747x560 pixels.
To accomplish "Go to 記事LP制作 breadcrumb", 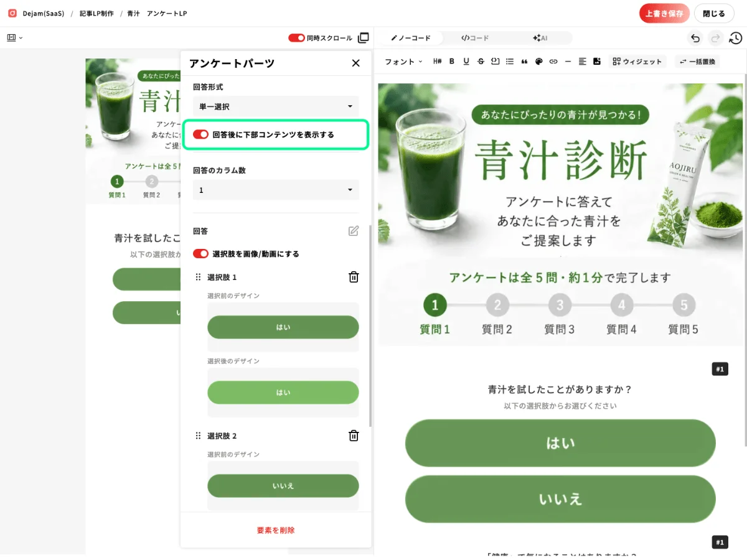I will [96, 13].
